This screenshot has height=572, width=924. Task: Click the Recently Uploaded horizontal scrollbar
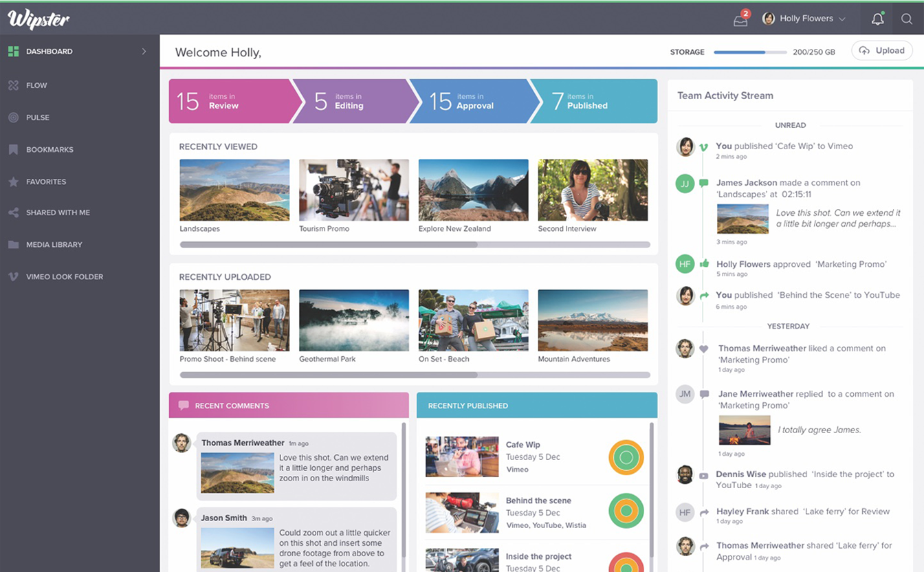(x=415, y=375)
